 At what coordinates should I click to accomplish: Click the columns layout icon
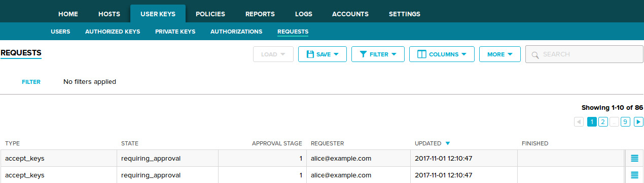coord(421,54)
